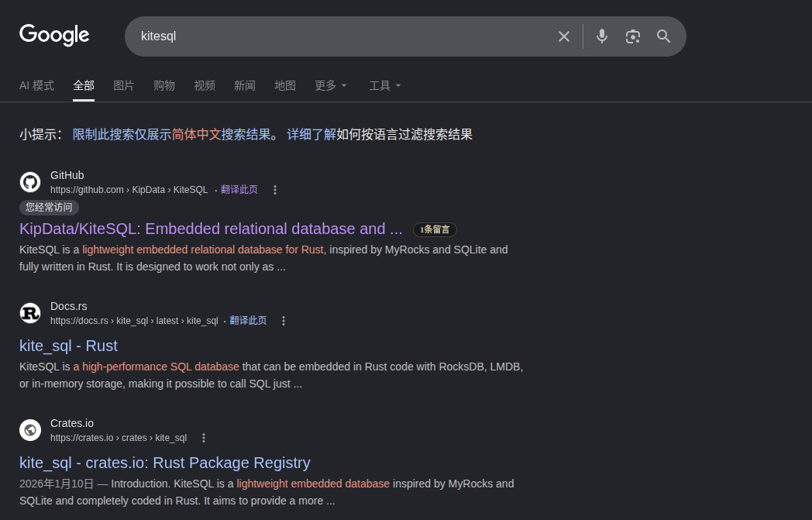Open three-dot menu for Crates.io result
This screenshot has width=812, height=520.
point(204,438)
